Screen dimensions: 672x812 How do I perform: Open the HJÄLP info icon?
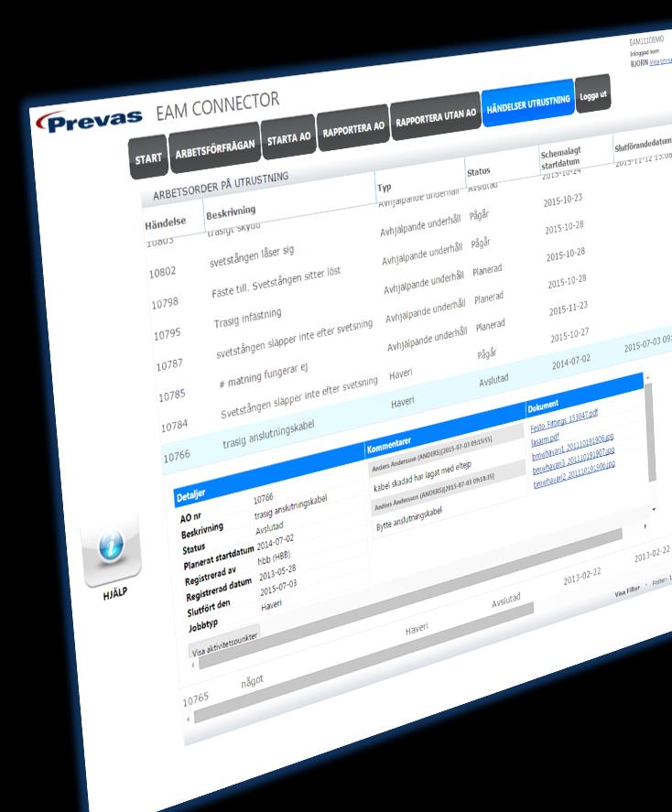pyautogui.click(x=112, y=546)
